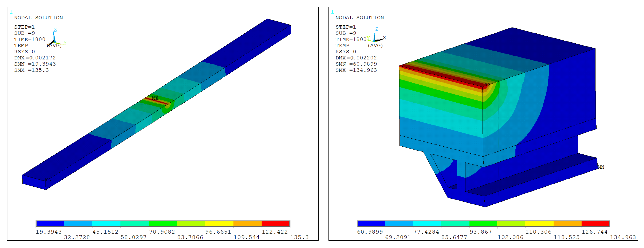
Task: Click the MX marker on the long beam
Action: tap(155, 98)
